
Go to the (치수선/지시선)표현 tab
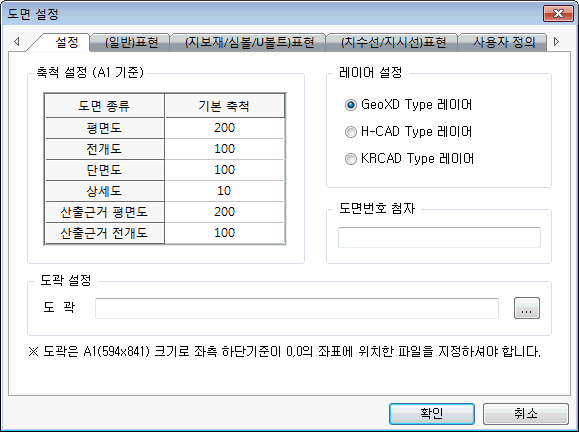coord(393,42)
